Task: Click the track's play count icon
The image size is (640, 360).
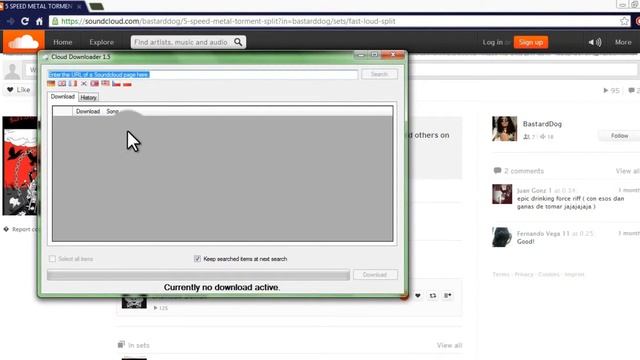Action: point(606,90)
